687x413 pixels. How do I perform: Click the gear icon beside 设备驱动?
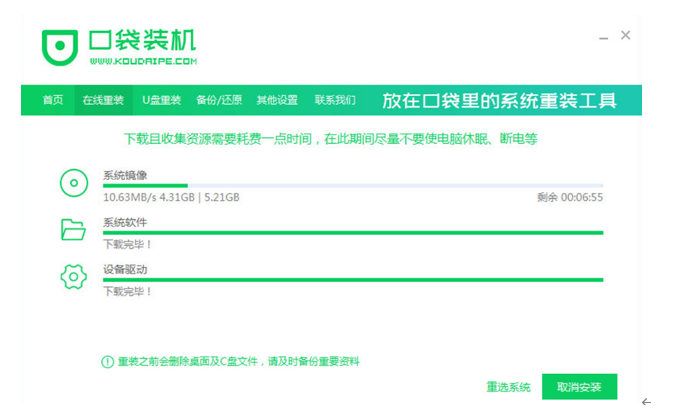pyautogui.click(x=73, y=277)
